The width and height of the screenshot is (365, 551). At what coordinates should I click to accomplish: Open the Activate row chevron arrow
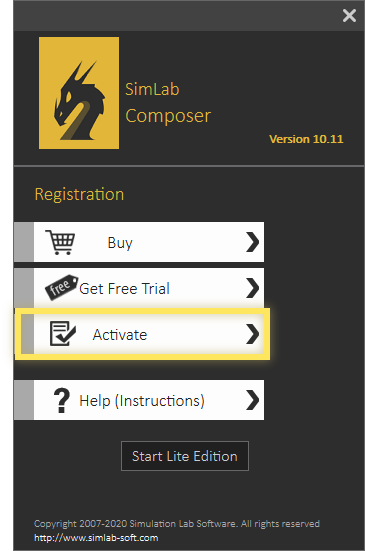coord(253,334)
